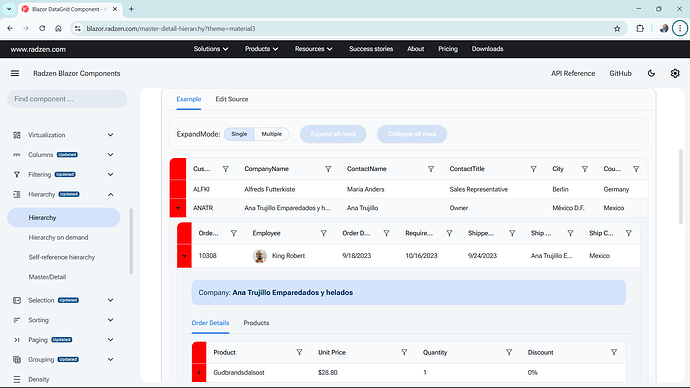690x388 pixels.
Task: Open the CompanyName column filter icon
Action: pos(328,169)
